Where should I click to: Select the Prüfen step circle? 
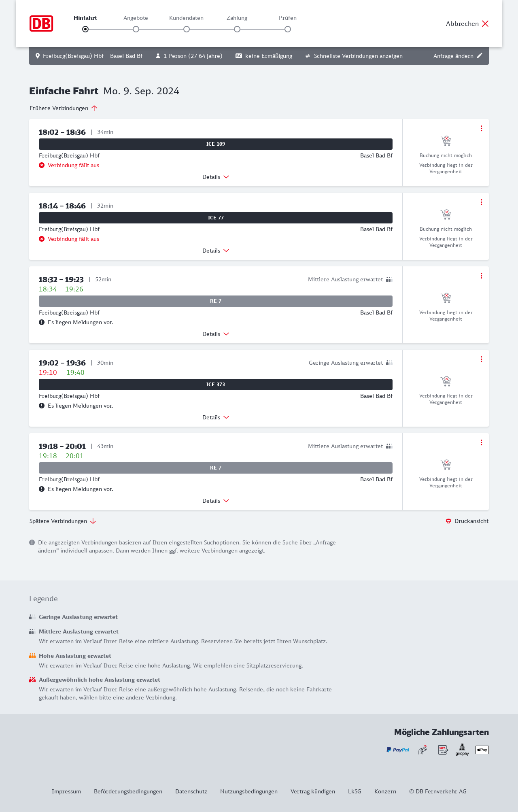288,29
